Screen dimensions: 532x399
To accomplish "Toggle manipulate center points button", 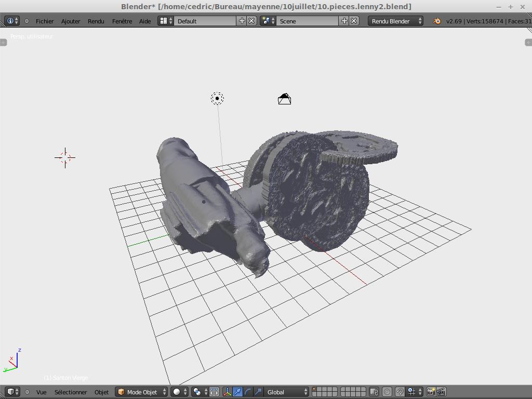I will 214,392.
